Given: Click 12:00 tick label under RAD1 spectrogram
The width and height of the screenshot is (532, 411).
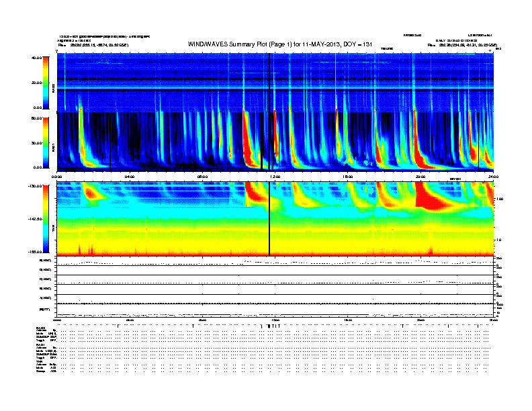Looking at the screenshot, I should tap(275, 177).
